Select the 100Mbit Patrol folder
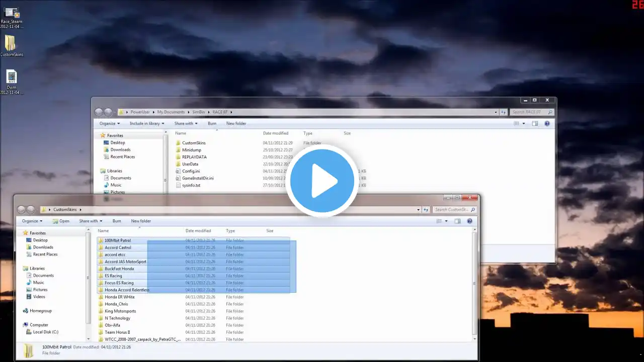 [x=193, y=240]
